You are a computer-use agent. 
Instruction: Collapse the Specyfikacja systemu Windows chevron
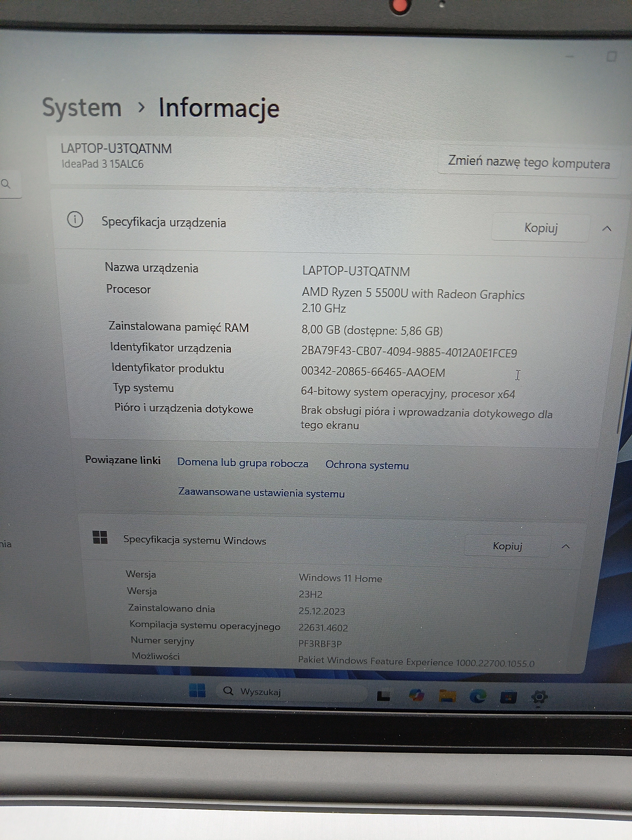tap(566, 546)
